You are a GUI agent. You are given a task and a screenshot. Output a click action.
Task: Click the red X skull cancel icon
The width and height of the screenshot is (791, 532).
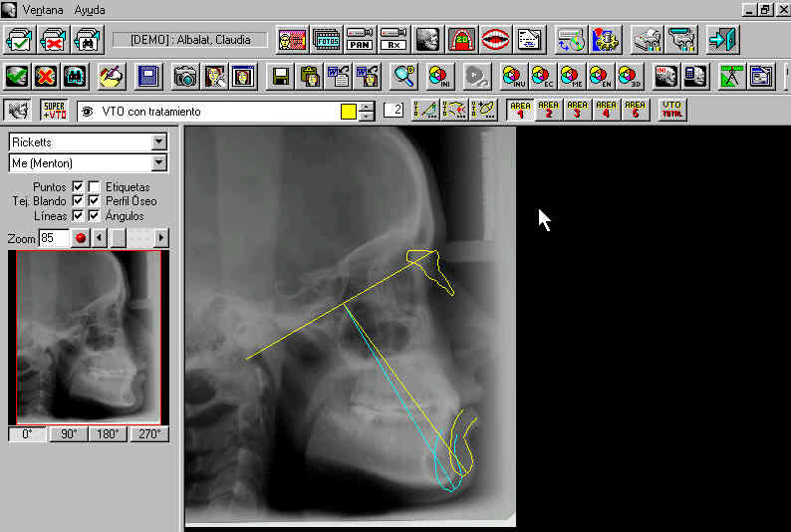tap(46, 76)
